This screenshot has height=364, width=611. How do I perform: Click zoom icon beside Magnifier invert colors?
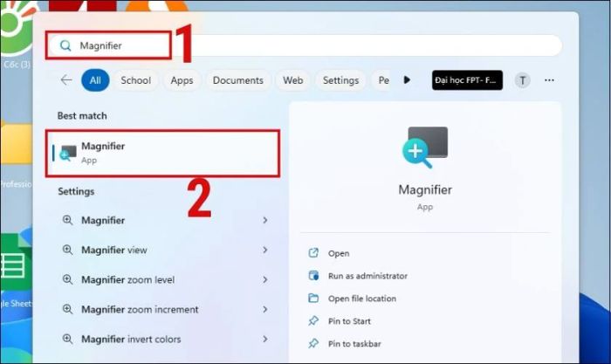tap(67, 339)
